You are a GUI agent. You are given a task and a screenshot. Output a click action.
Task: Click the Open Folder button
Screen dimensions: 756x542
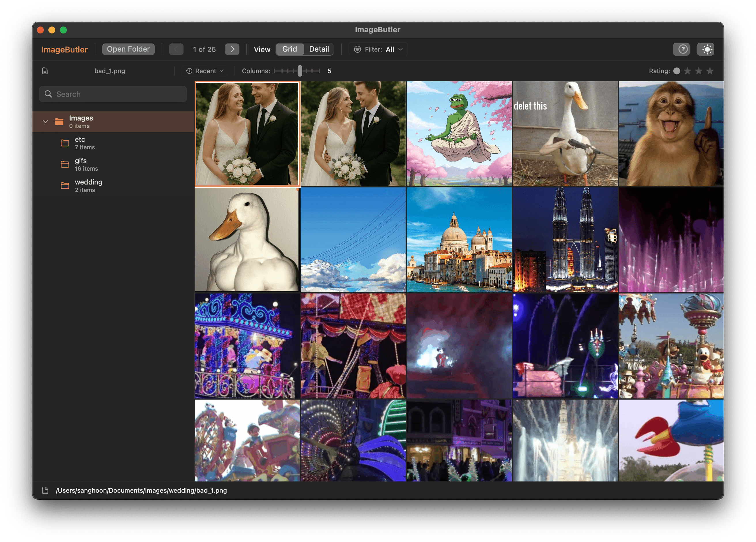click(x=128, y=49)
